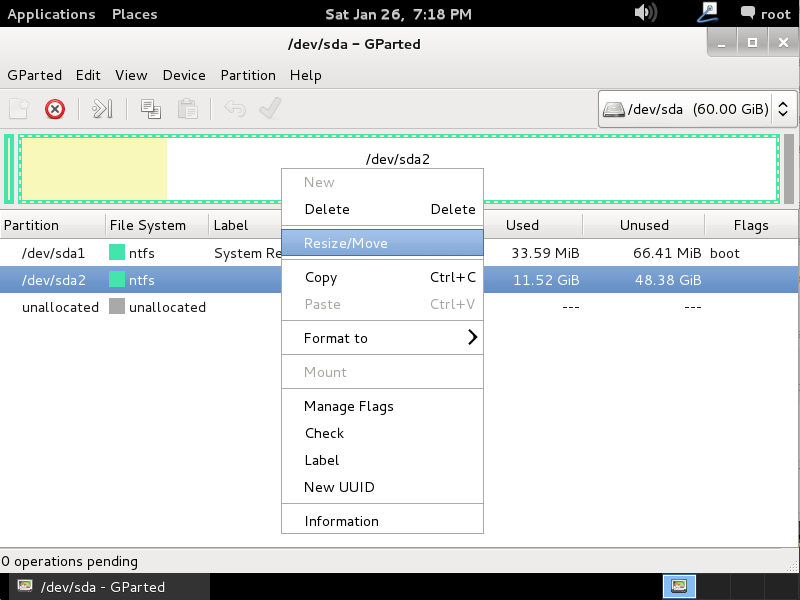
Task: Sort by the Label column header
Action: [x=245, y=225]
